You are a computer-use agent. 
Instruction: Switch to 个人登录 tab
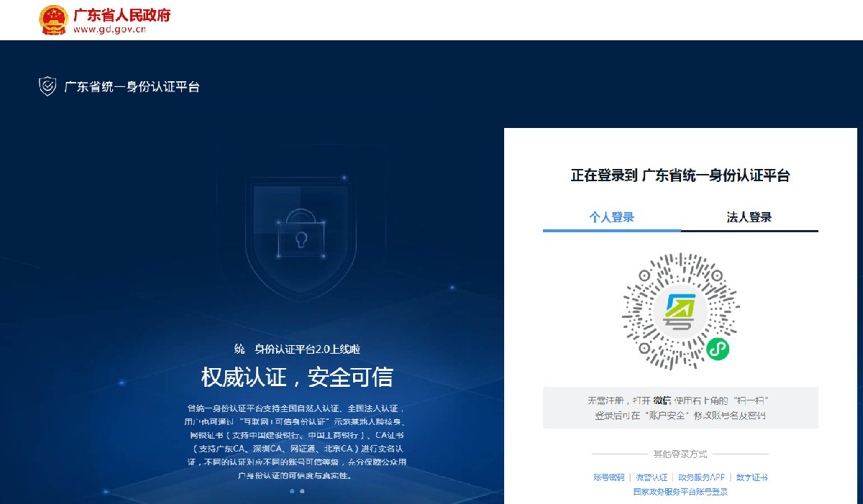pyautogui.click(x=611, y=217)
